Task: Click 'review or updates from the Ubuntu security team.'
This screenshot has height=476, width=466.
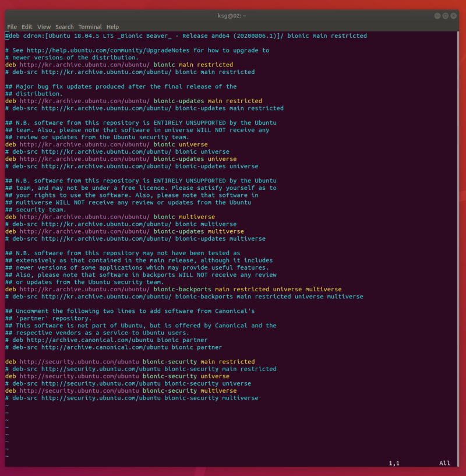Action: 103,137
